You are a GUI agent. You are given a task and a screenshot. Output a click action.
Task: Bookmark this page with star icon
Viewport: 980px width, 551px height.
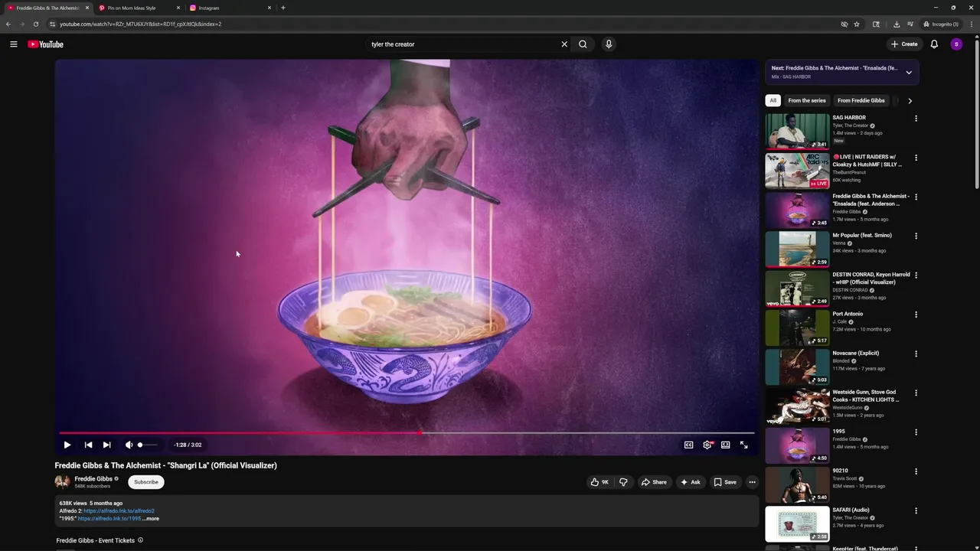click(x=857, y=24)
